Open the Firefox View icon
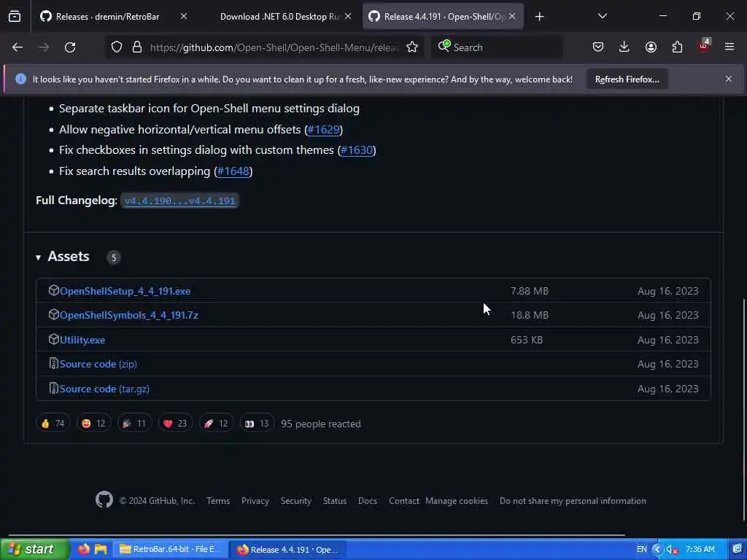747x560 pixels. pos(15,17)
